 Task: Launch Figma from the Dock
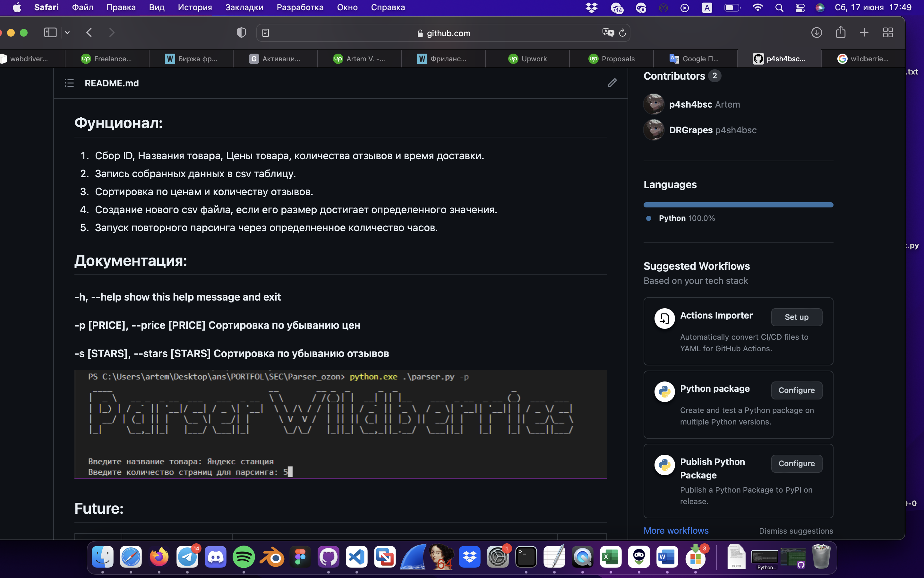pos(300,556)
